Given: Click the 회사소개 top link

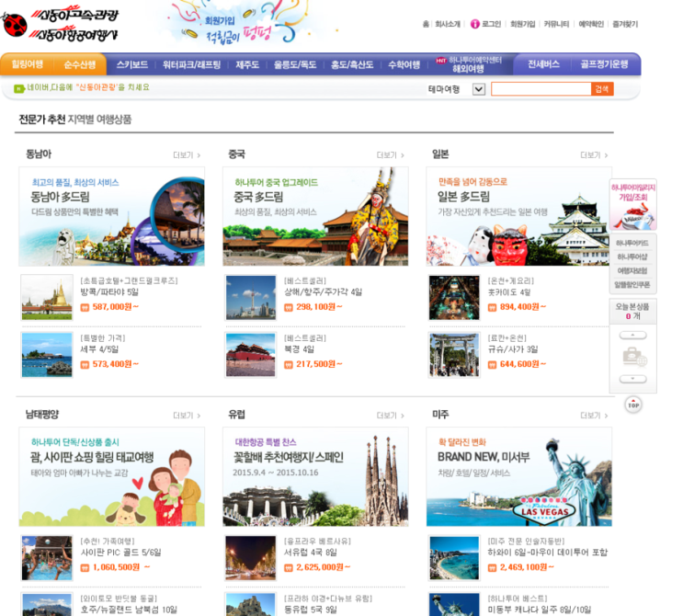Looking at the screenshot, I should click(448, 25).
